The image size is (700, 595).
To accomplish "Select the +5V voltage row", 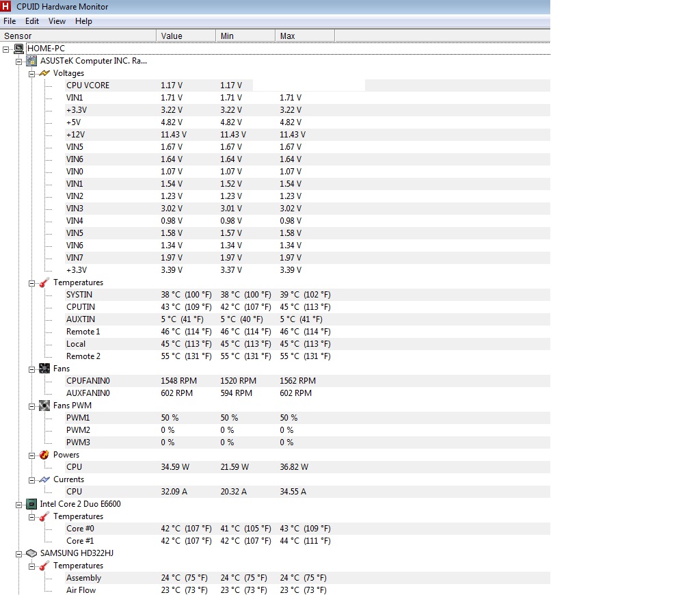I will [x=307, y=122].
